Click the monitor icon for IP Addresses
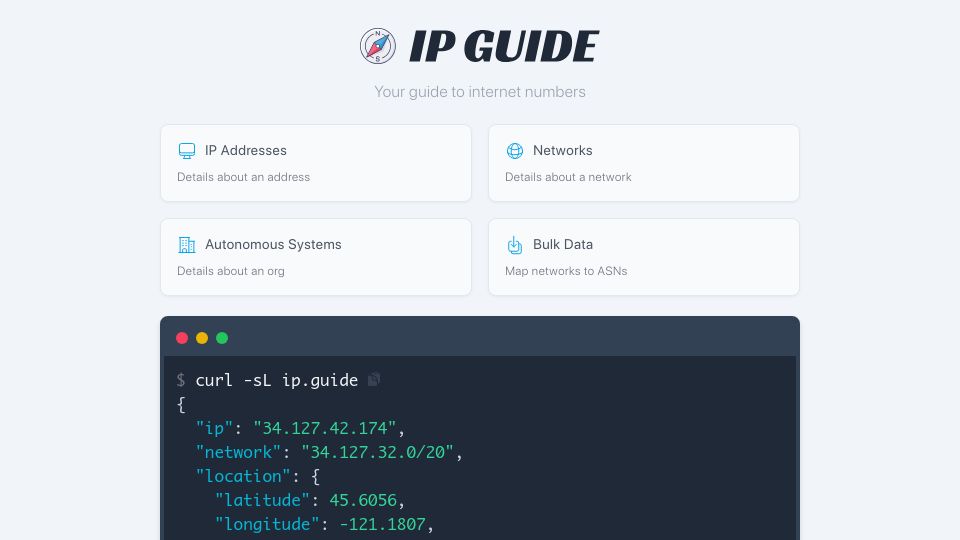The width and height of the screenshot is (960, 540). click(187, 151)
